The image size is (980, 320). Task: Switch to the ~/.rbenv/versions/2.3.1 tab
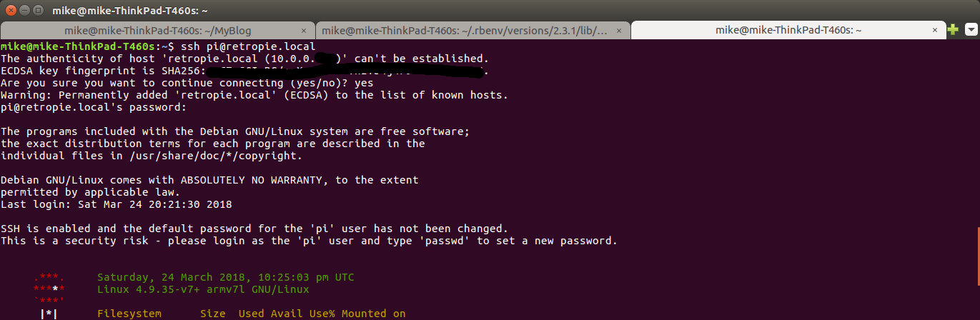coord(472,31)
